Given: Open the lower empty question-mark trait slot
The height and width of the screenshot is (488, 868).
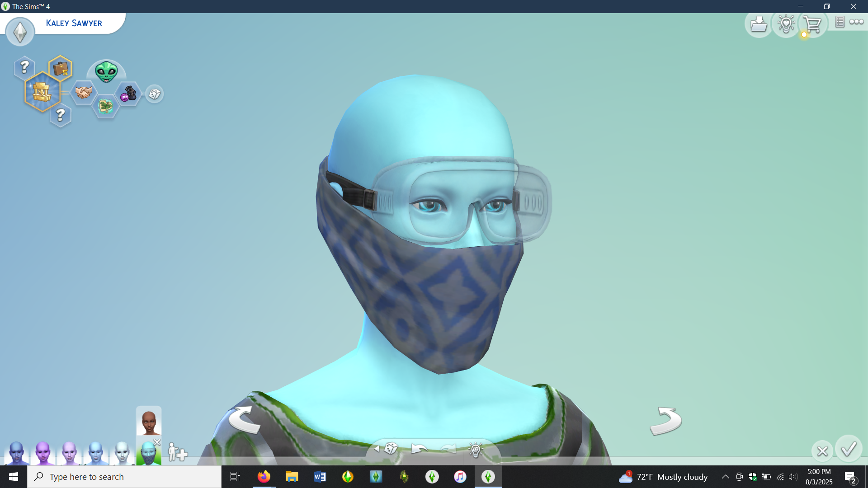Looking at the screenshot, I should (x=61, y=116).
